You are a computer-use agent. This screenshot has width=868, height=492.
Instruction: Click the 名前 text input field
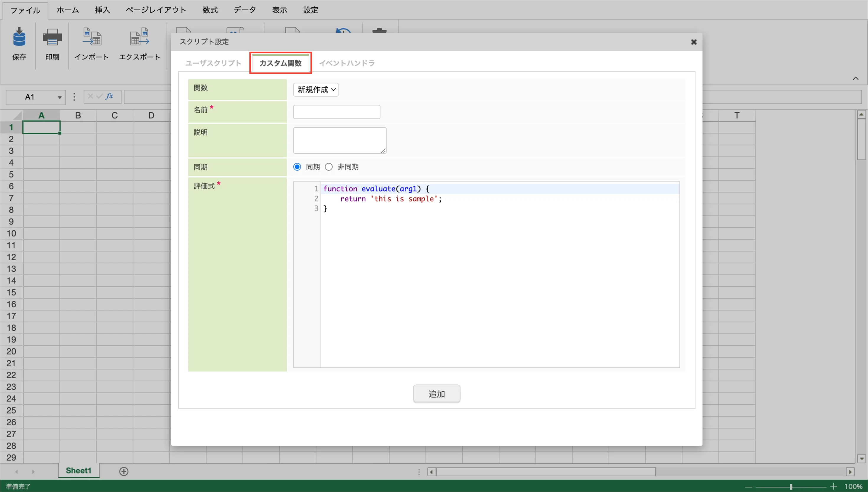[x=337, y=112]
